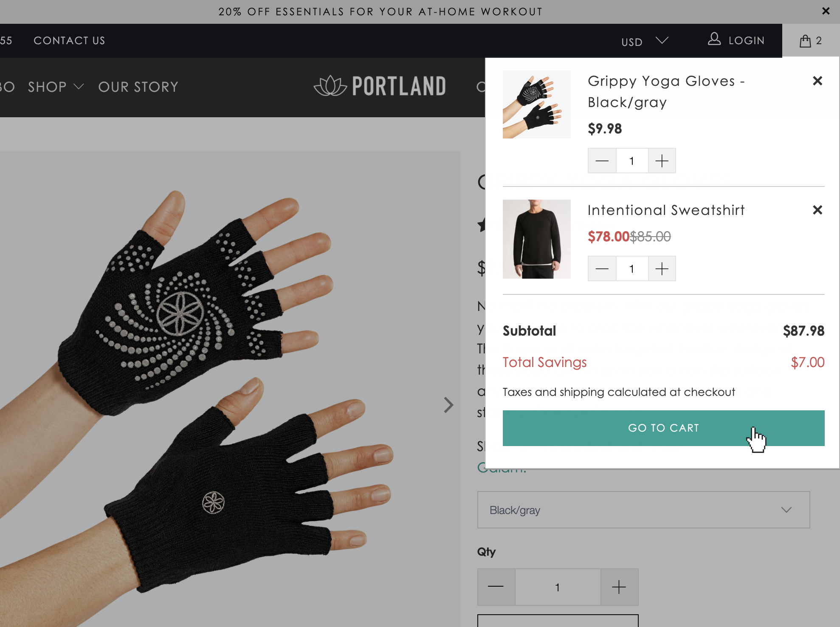The height and width of the screenshot is (627, 840).
Task: Remove Intentional Sweatshirt from cart
Action: click(817, 210)
